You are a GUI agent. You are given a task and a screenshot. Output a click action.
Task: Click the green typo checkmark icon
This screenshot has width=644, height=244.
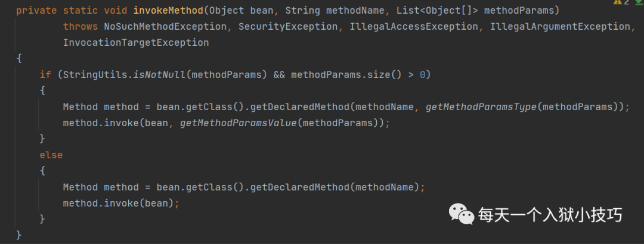click(x=639, y=2)
